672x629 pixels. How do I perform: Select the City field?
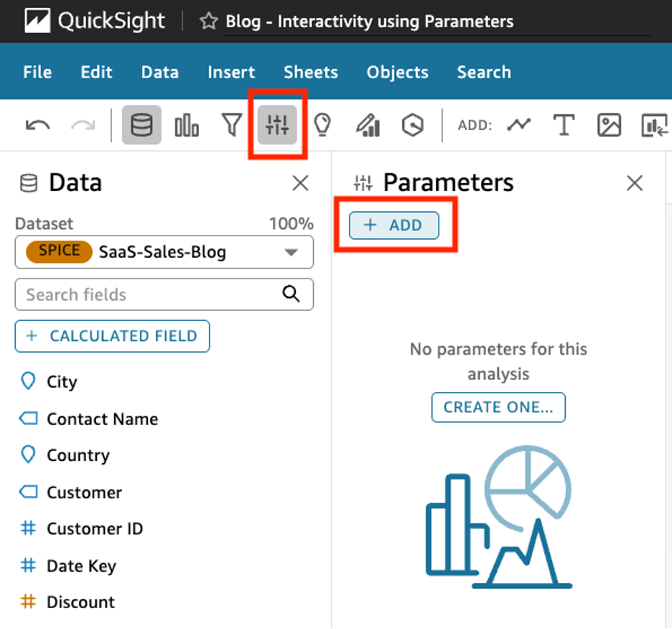pos(62,381)
